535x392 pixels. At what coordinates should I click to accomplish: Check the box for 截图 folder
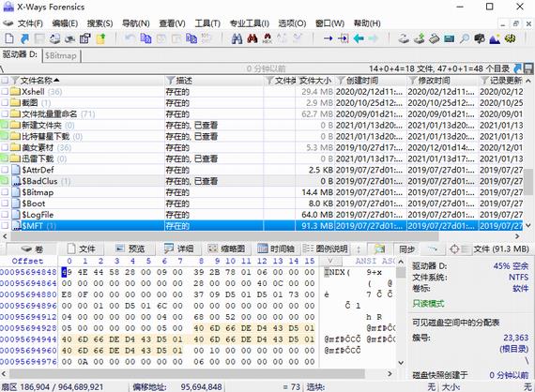pos(5,102)
